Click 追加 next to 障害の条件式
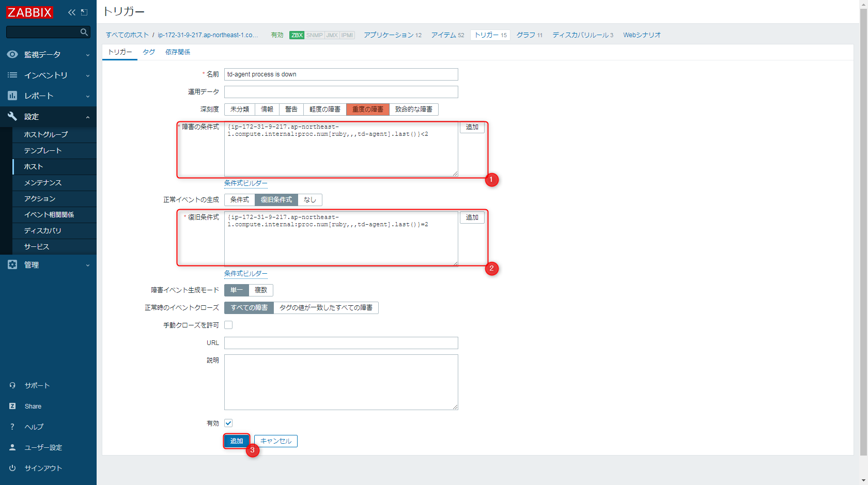 [472, 127]
